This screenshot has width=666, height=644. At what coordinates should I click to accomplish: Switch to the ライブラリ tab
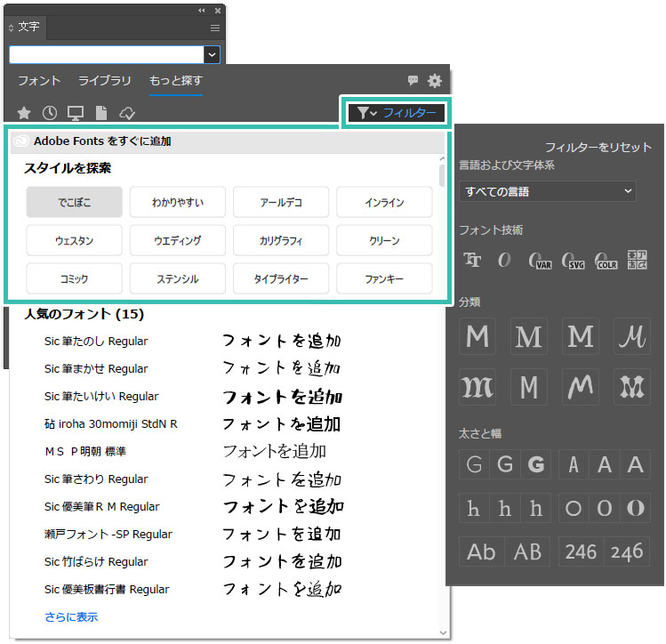coord(104,81)
